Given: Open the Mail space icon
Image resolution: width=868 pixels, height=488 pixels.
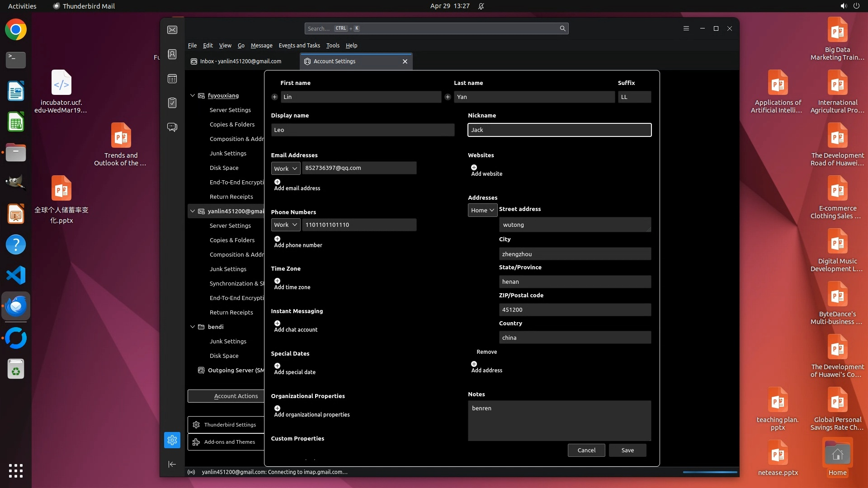Looking at the screenshot, I should [x=172, y=30].
